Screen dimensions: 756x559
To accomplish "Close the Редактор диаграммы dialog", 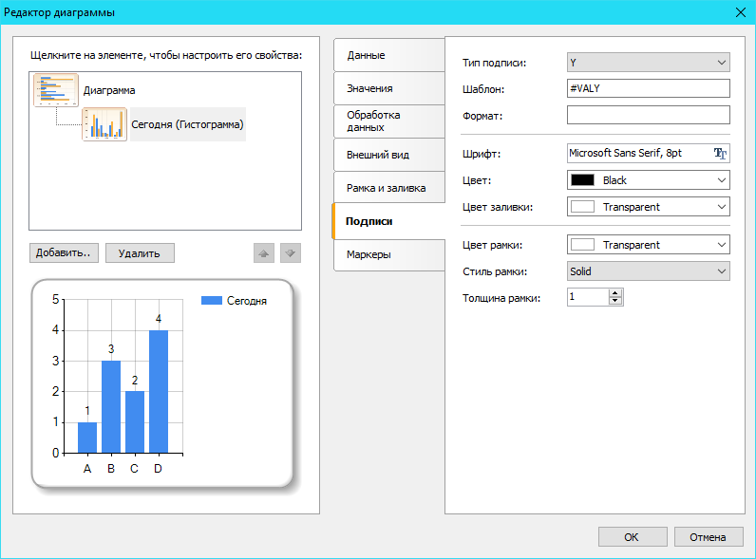I will [x=740, y=12].
